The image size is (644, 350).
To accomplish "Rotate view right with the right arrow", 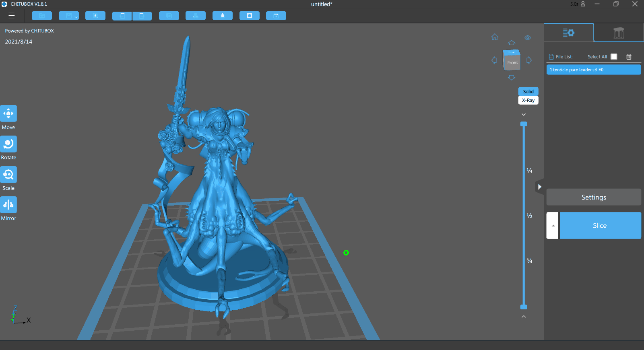I will [x=529, y=60].
